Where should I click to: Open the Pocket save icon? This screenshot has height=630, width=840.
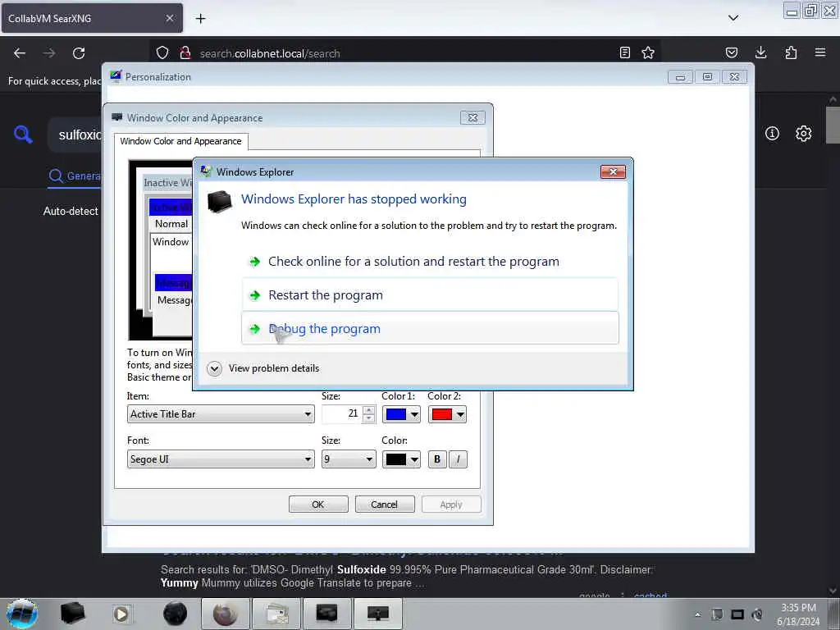click(731, 52)
